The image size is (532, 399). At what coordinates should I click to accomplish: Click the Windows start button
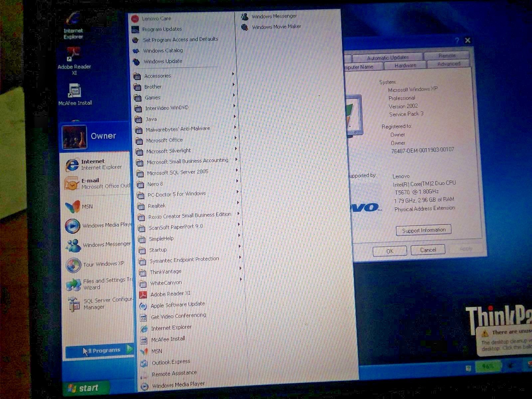coord(86,388)
